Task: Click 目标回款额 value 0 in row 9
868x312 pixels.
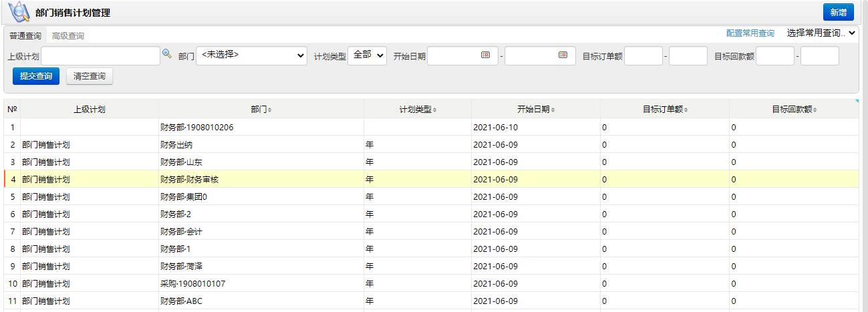Action: [733, 266]
